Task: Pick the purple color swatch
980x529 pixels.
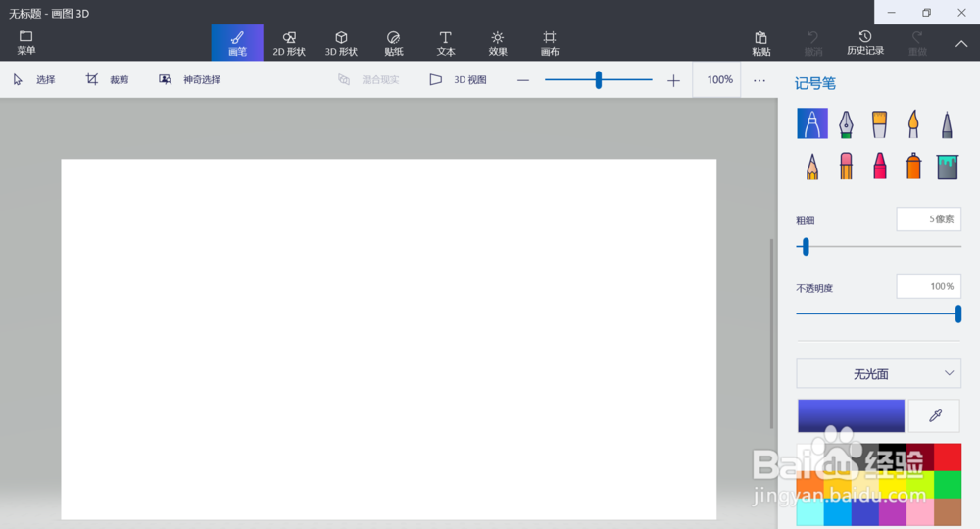Action: click(893, 512)
